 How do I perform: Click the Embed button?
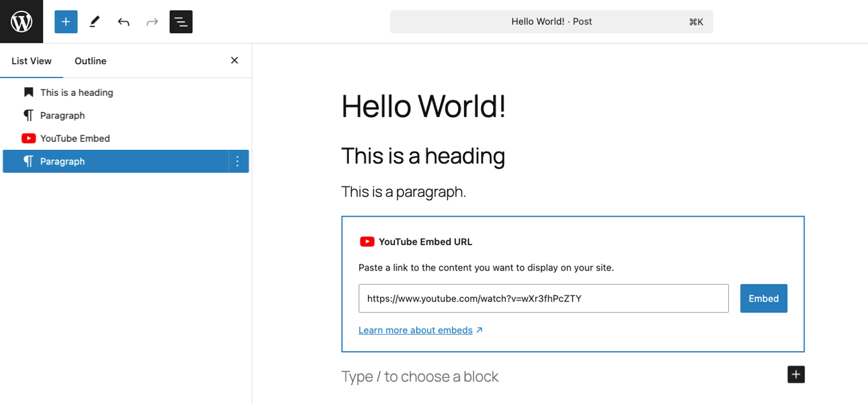point(763,298)
